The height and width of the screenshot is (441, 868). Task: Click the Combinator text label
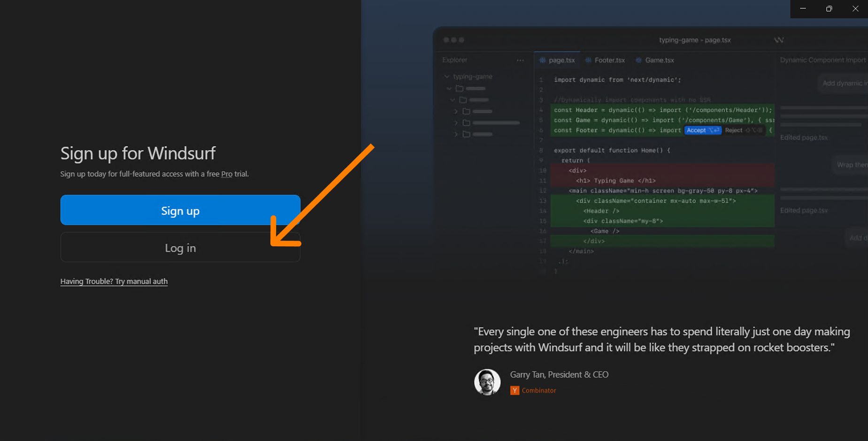(x=539, y=390)
